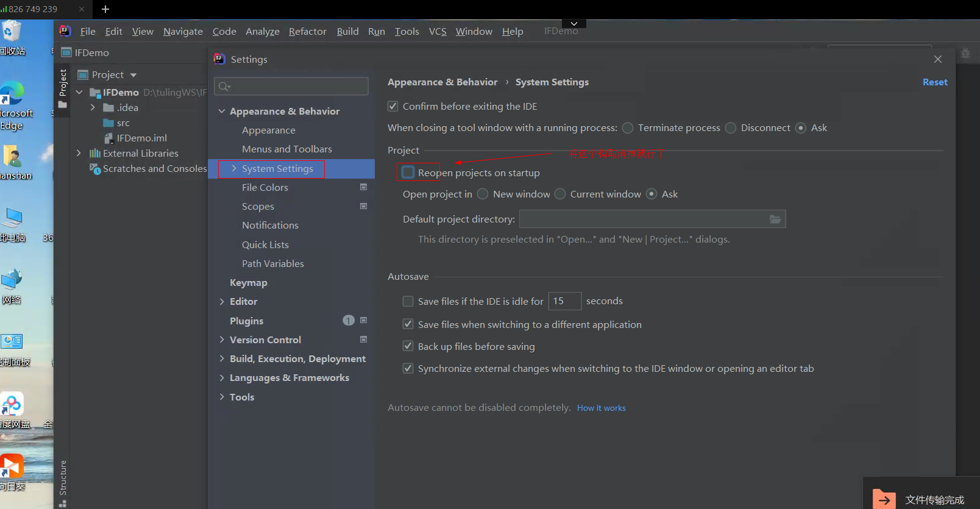Toggle Save files when switching applications
The image size is (980, 509).
pos(408,324)
